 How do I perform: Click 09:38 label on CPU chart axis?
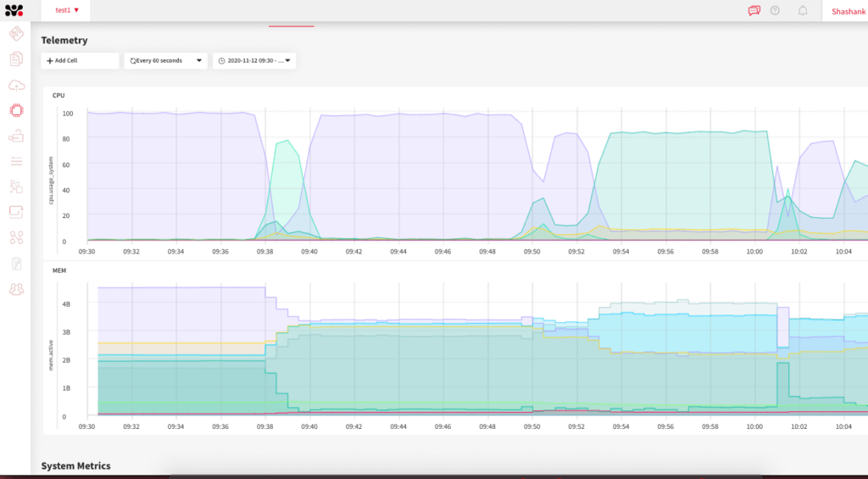click(x=264, y=252)
